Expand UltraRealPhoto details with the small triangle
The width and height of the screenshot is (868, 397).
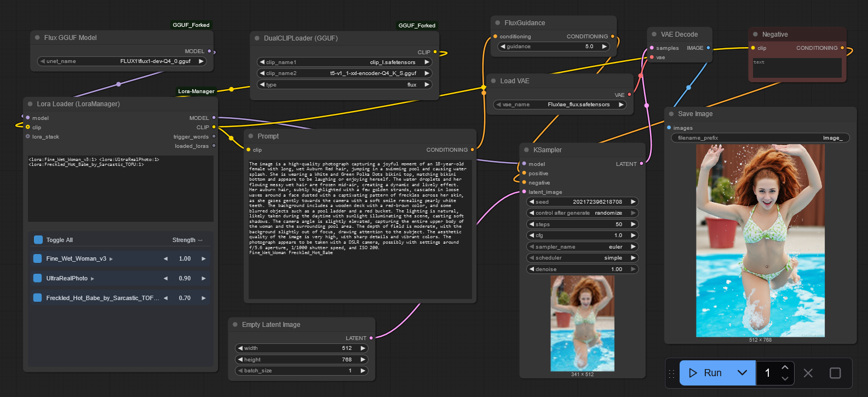[93, 279]
